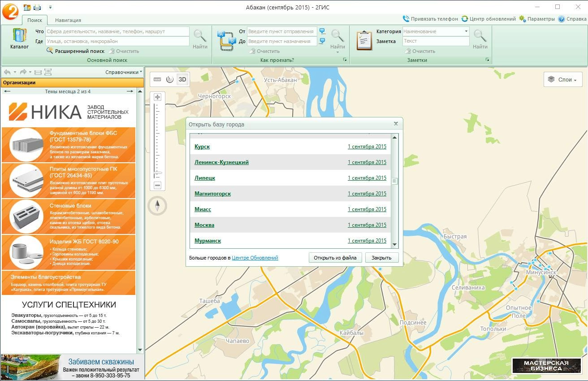Pick destination point on map icon
Image resolution: width=588 pixels, height=381 pixels.
(x=322, y=41)
